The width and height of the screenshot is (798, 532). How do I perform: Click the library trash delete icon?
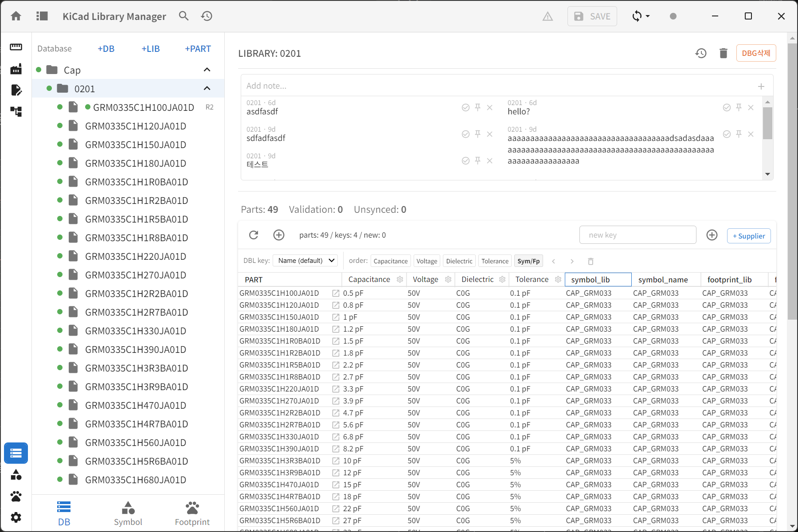[724, 53]
